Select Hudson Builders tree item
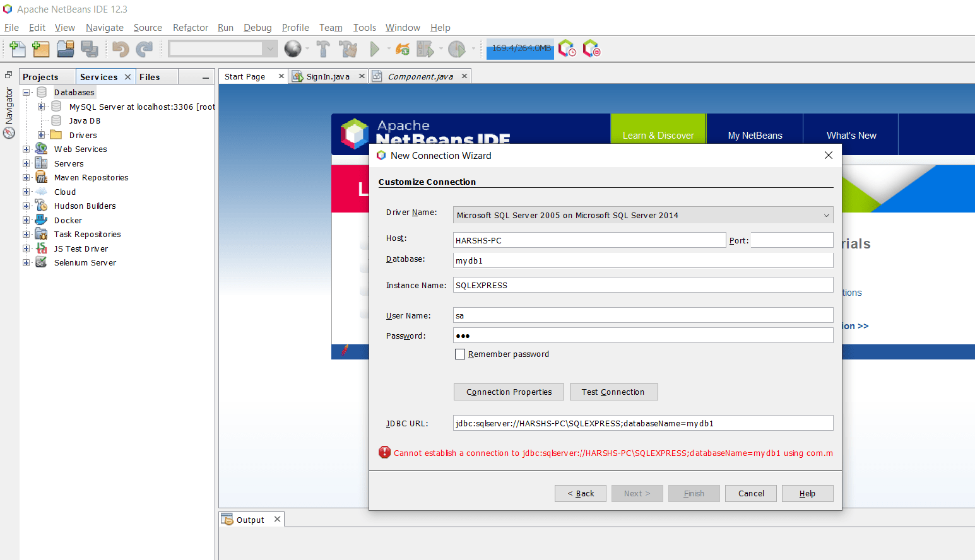This screenshot has width=975, height=560. click(x=85, y=206)
